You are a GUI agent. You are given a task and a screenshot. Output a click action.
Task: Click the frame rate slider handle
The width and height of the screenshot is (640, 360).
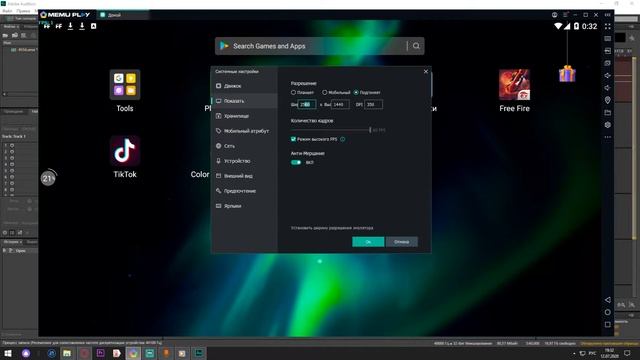click(x=370, y=130)
